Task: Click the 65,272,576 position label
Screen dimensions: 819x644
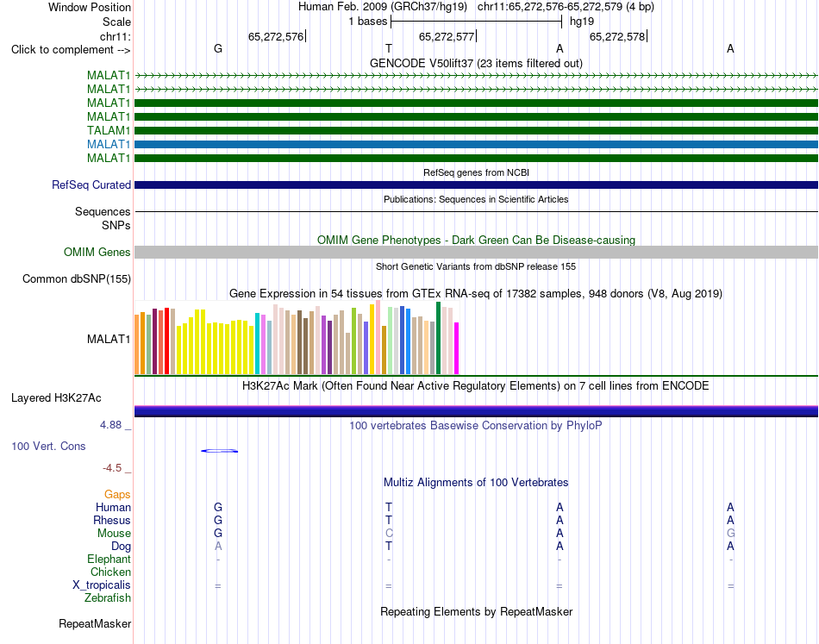Action: click(276, 36)
